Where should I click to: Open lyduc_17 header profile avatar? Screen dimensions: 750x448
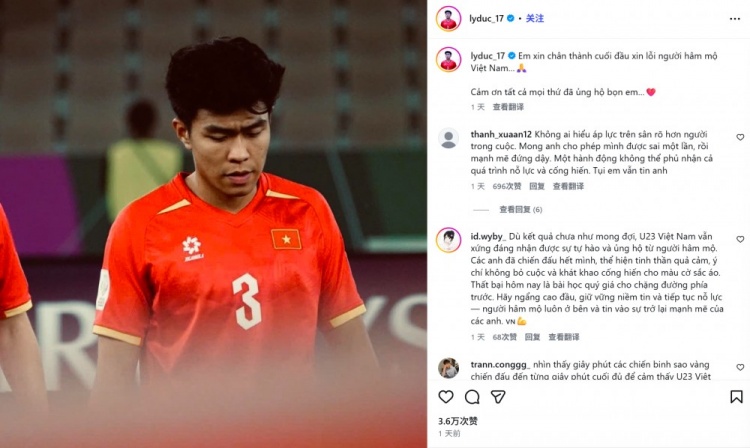tap(448, 19)
